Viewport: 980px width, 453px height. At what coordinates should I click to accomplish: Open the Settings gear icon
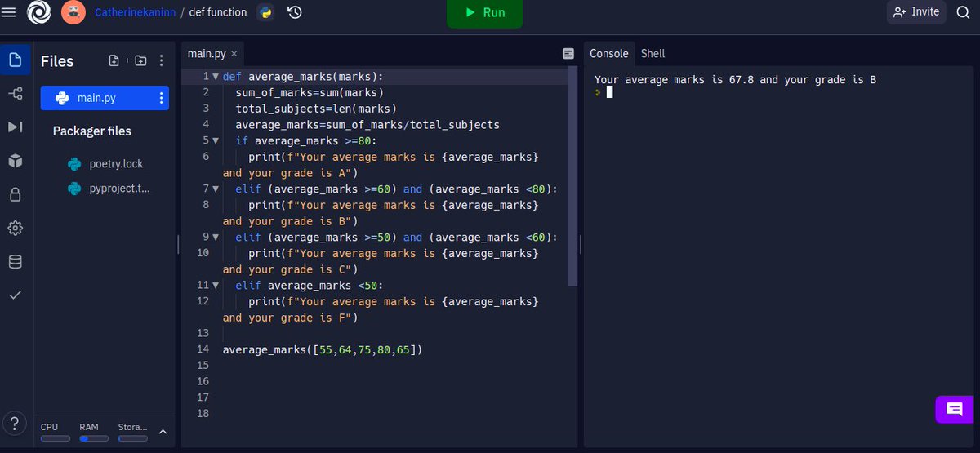point(14,228)
